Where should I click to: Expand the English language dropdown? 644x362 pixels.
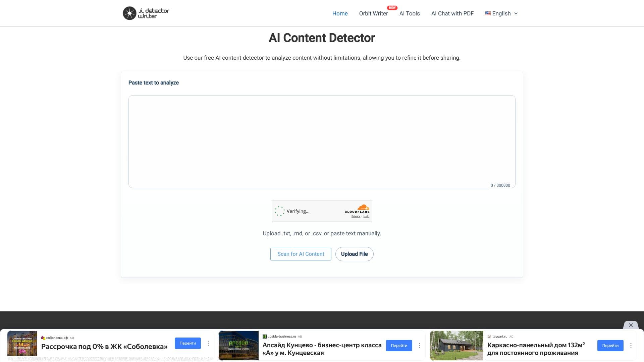pyautogui.click(x=501, y=13)
